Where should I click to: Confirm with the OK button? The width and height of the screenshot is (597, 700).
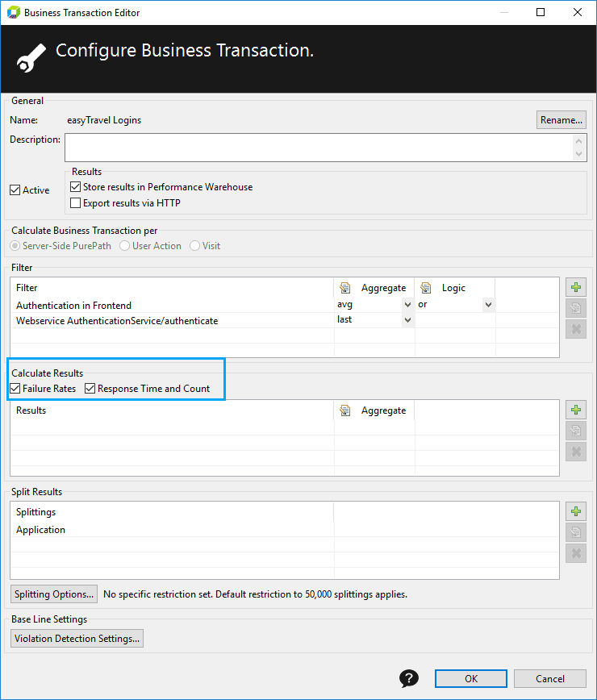click(x=470, y=678)
